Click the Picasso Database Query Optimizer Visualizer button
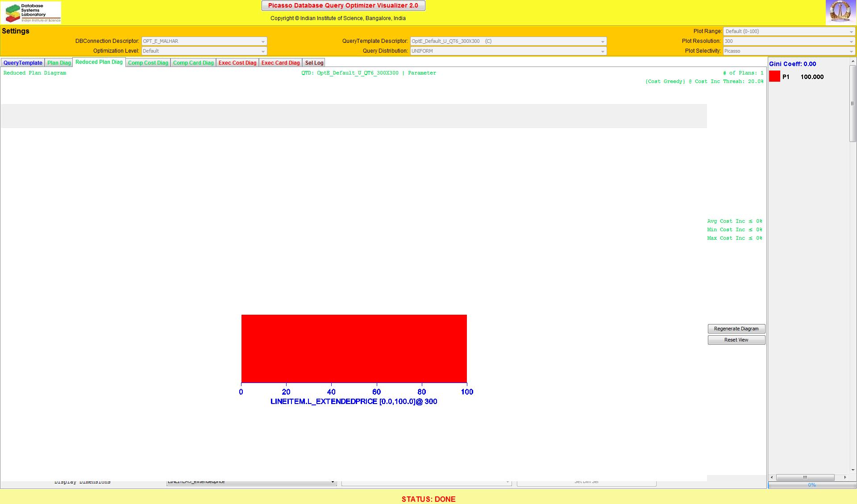This screenshot has height=504, width=857. [343, 6]
